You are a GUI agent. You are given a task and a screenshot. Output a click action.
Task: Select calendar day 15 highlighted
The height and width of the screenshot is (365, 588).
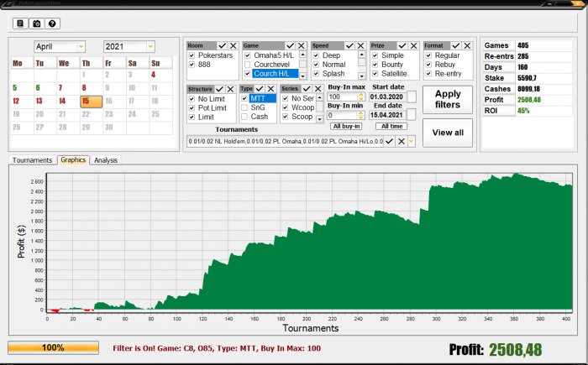pyautogui.click(x=91, y=102)
